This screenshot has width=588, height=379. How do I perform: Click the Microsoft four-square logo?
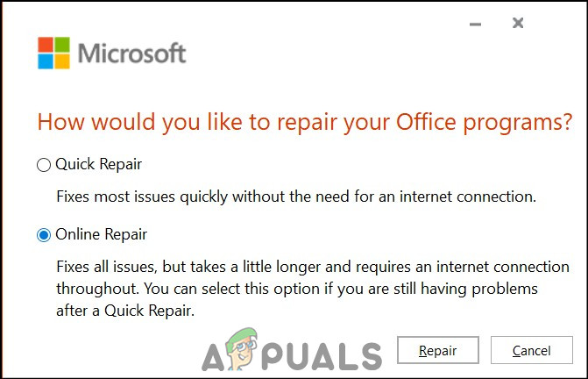pyautogui.click(x=53, y=53)
